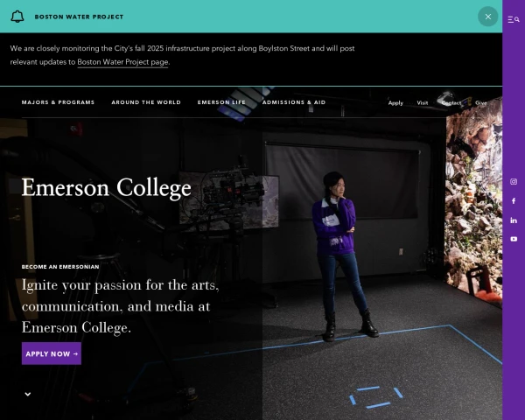Image resolution: width=525 pixels, height=420 pixels.
Task: Follow the Boston Water Project page link
Action: (x=122, y=62)
